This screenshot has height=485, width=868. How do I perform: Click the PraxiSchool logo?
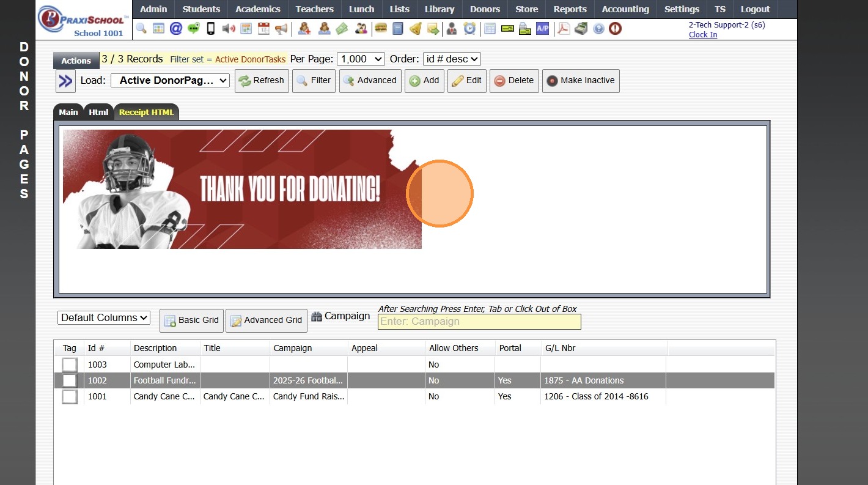pyautogui.click(x=83, y=20)
